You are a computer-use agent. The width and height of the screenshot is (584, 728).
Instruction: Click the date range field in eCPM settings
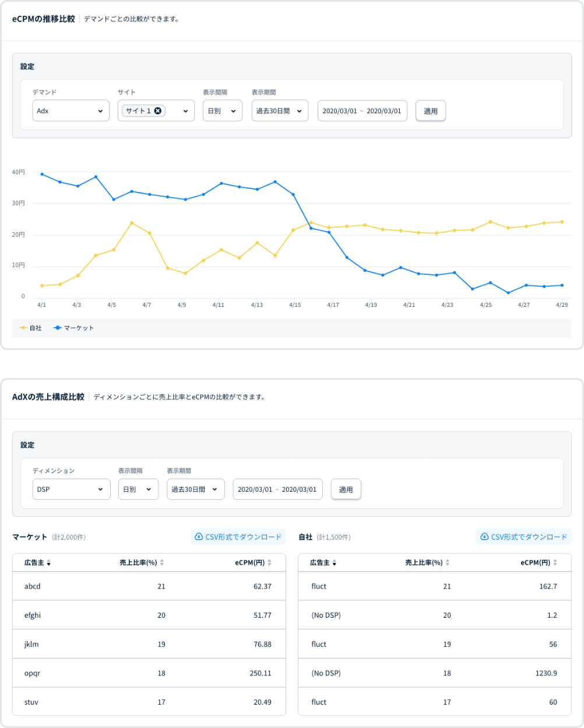pyautogui.click(x=361, y=111)
